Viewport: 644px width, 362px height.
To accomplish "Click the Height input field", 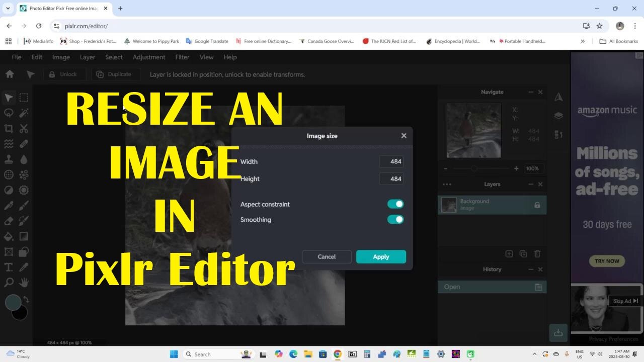I will click(391, 179).
